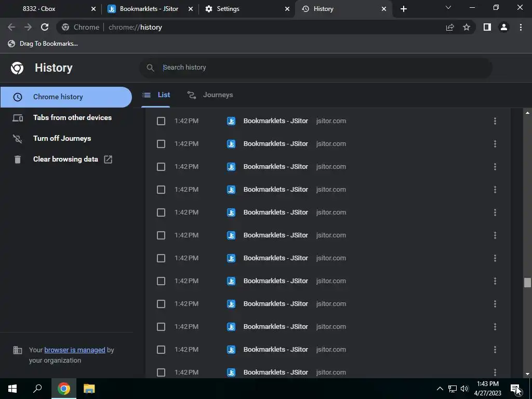Viewport: 532px width, 399px height.
Task: Tick the checkbox of topmost visible history entry
Action: pos(161,121)
